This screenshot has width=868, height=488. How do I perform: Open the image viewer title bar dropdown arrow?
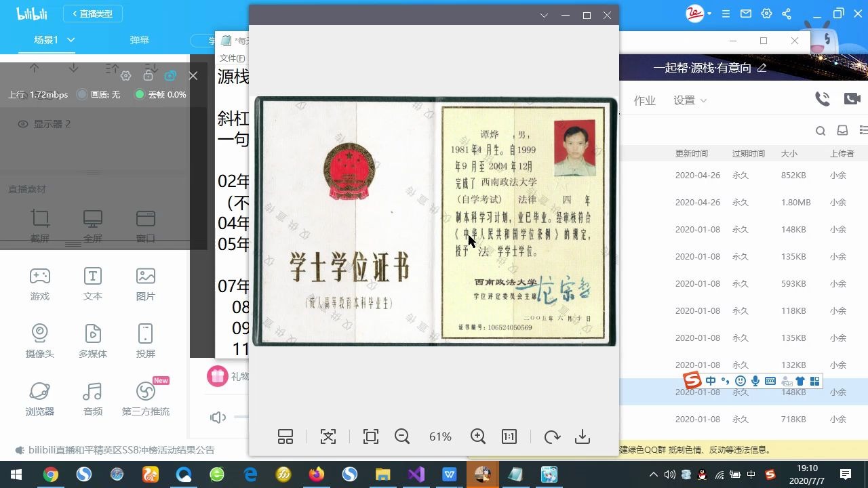(x=544, y=16)
